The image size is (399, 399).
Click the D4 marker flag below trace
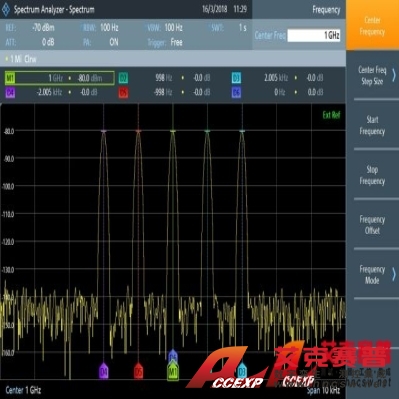pyautogui.click(x=104, y=371)
